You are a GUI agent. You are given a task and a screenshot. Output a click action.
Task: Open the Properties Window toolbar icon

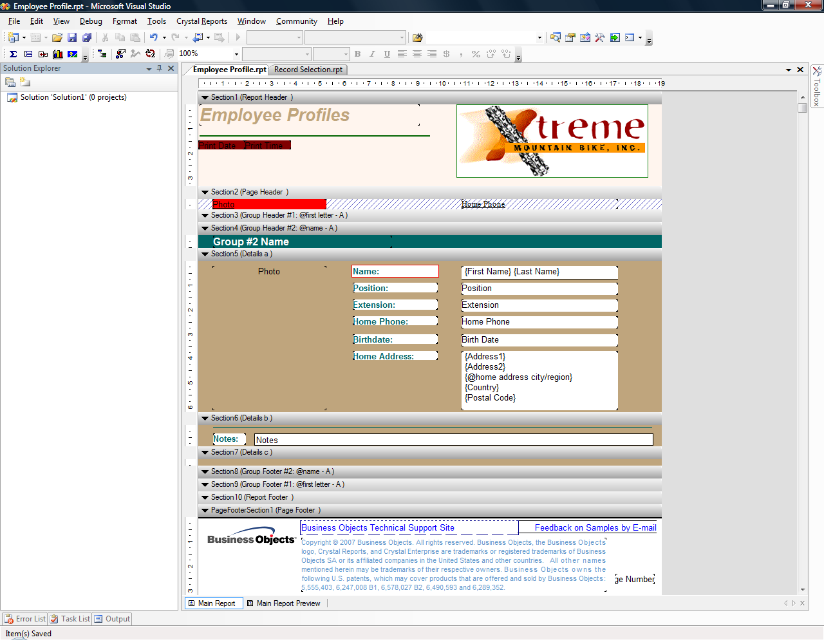pyautogui.click(x=570, y=37)
